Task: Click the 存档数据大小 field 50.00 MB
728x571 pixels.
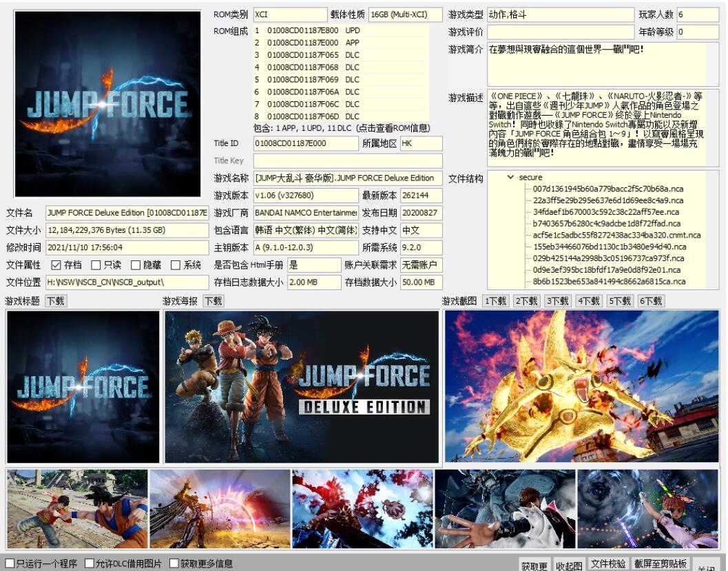Action: pos(421,282)
